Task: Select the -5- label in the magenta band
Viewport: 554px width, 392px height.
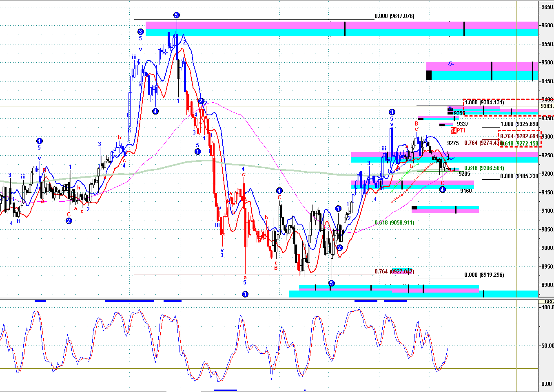Action: (450, 64)
